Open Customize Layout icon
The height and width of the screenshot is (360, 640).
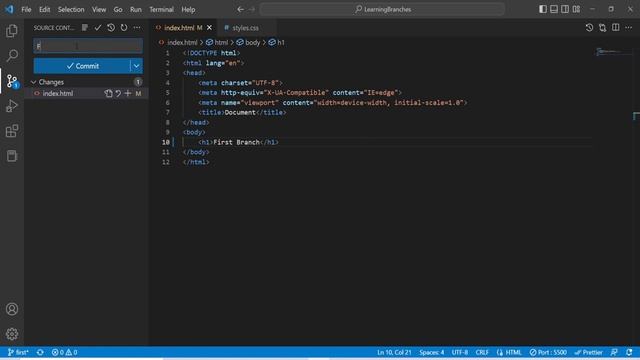(x=576, y=9)
